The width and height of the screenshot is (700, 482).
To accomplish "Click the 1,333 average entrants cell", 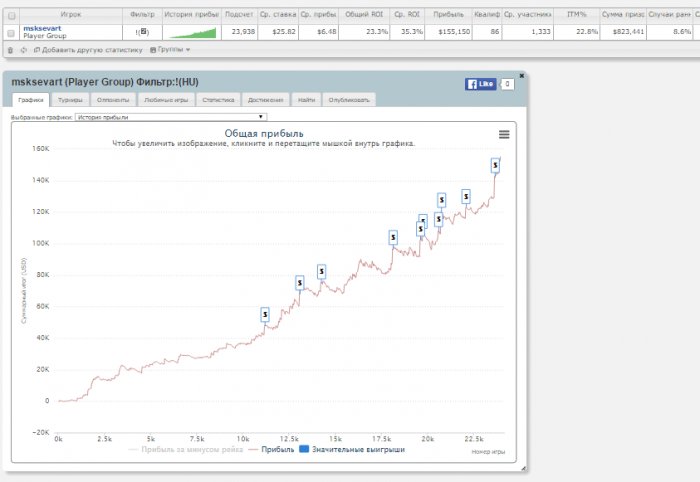I will tap(528, 32).
